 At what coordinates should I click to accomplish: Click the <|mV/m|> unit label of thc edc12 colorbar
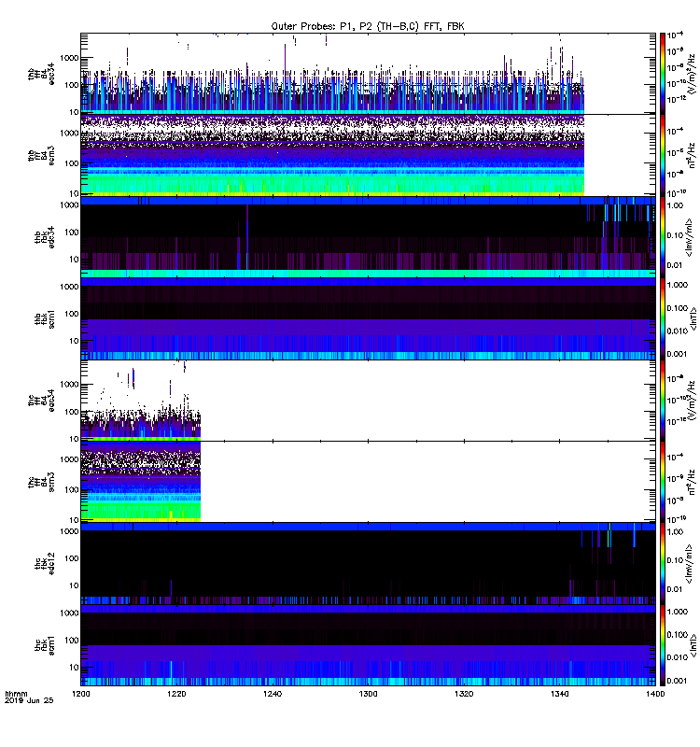click(689, 564)
